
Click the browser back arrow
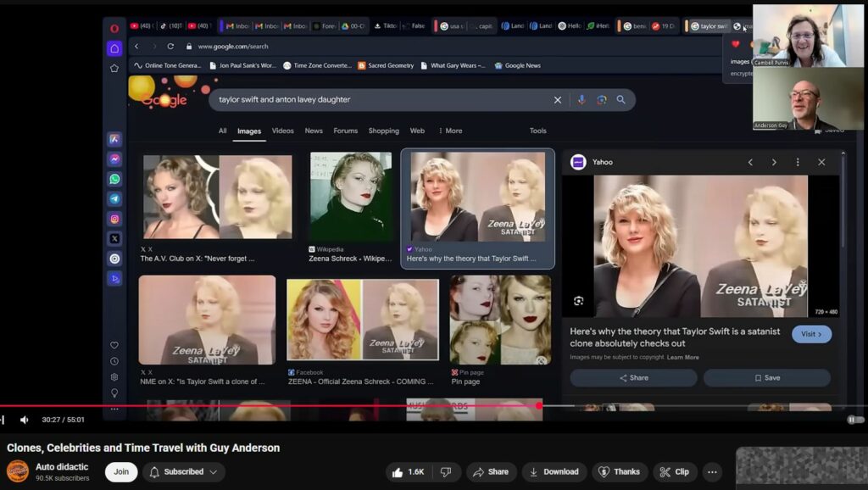136,47
